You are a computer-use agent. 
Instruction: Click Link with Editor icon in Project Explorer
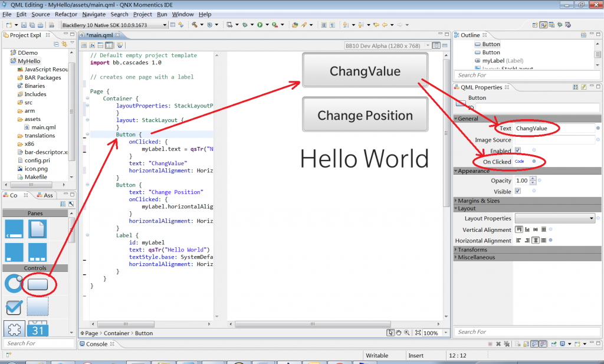(64, 44)
